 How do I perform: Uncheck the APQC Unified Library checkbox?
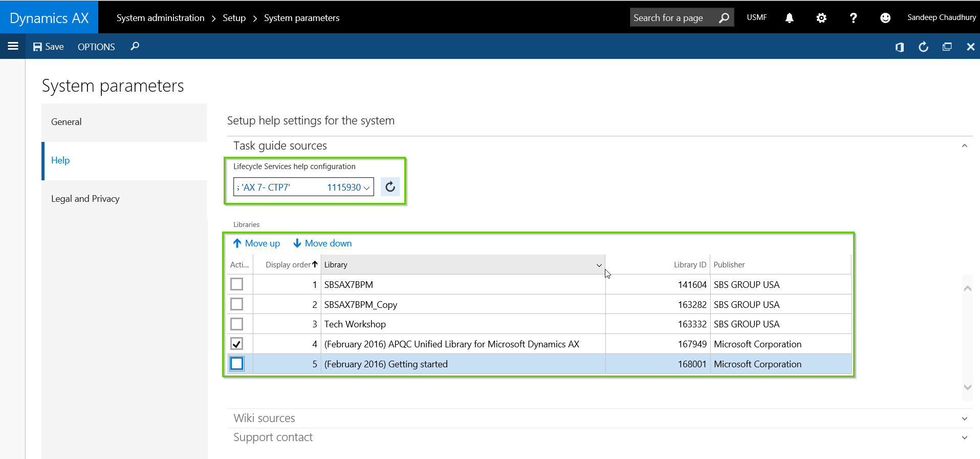coord(236,344)
